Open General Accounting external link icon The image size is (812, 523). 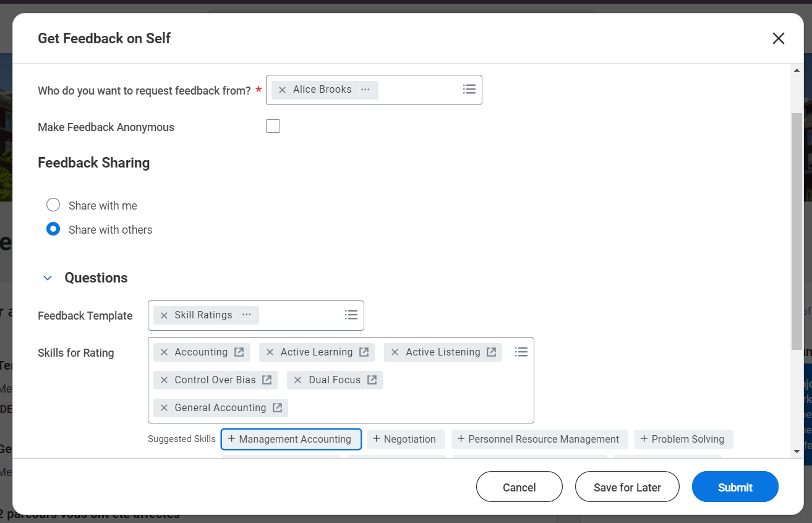click(278, 408)
